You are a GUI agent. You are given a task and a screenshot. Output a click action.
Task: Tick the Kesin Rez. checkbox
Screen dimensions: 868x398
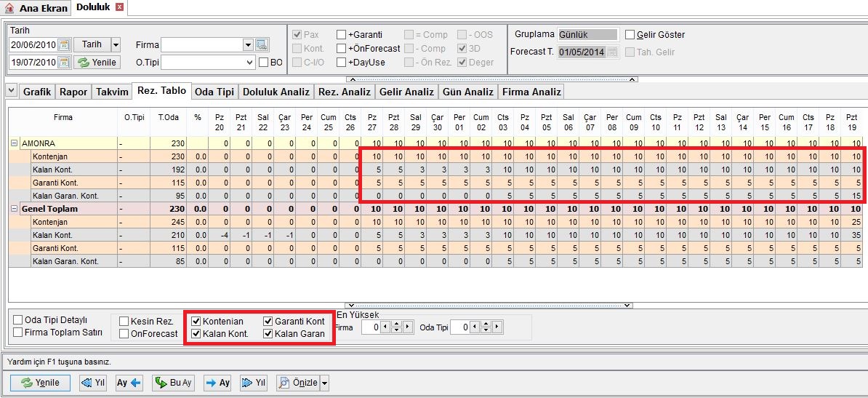coord(124,321)
